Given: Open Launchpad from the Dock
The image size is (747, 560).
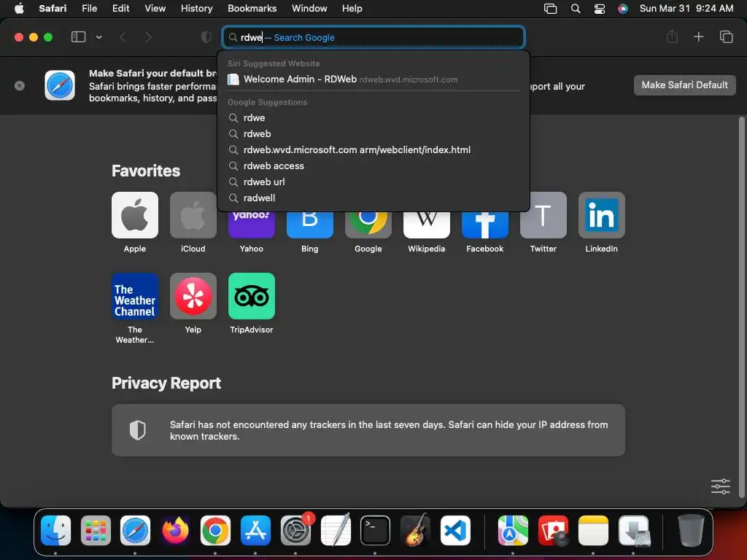Looking at the screenshot, I should (x=96, y=530).
